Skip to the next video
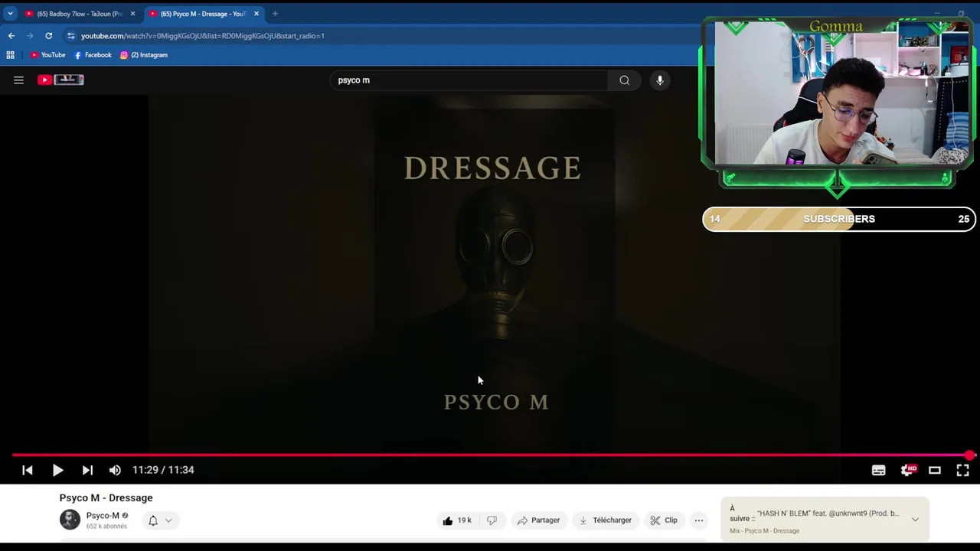This screenshot has height=551, width=980. [87, 470]
